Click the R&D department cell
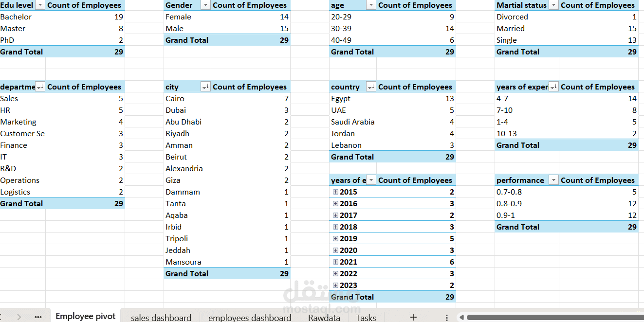 (8, 169)
